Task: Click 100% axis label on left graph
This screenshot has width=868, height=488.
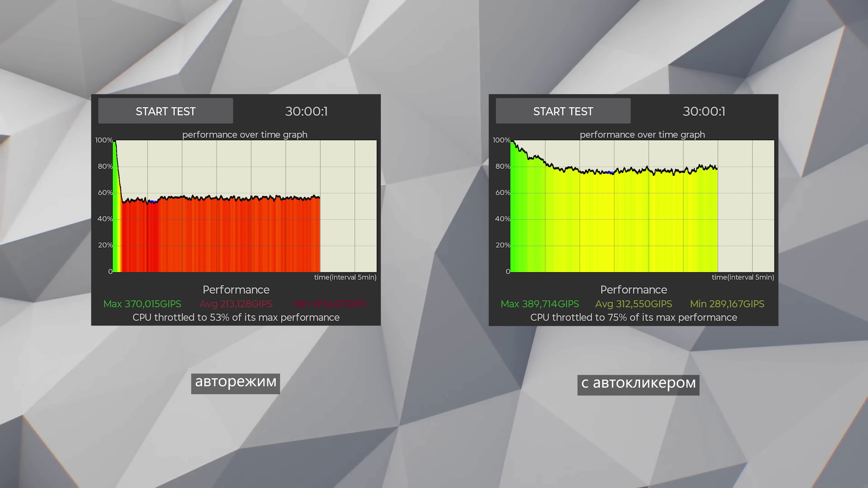Action: coord(104,140)
